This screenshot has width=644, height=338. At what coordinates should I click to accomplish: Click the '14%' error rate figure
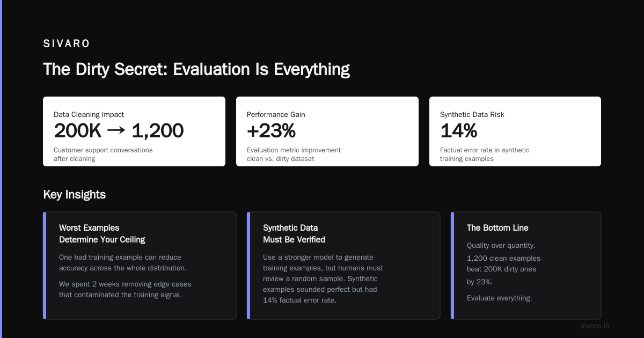point(459,131)
